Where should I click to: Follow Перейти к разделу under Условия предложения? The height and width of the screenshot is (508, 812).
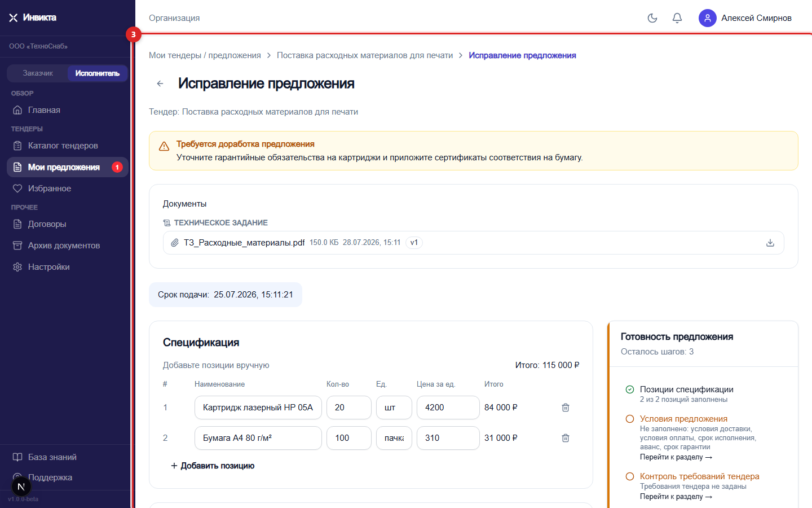click(676, 457)
